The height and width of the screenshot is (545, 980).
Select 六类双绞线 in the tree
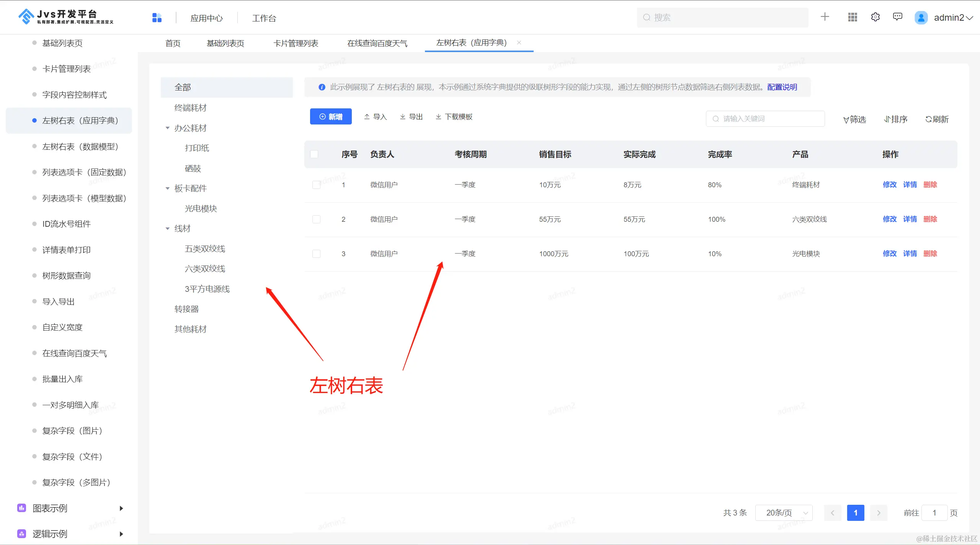tap(205, 269)
